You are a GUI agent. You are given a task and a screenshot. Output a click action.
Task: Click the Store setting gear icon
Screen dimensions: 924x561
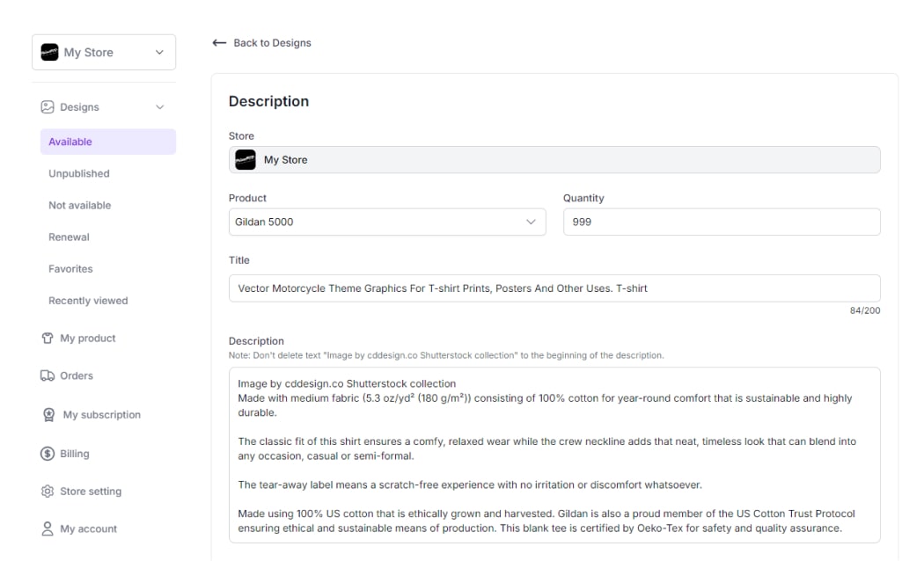pyautogui.click(x=48, y=492)
